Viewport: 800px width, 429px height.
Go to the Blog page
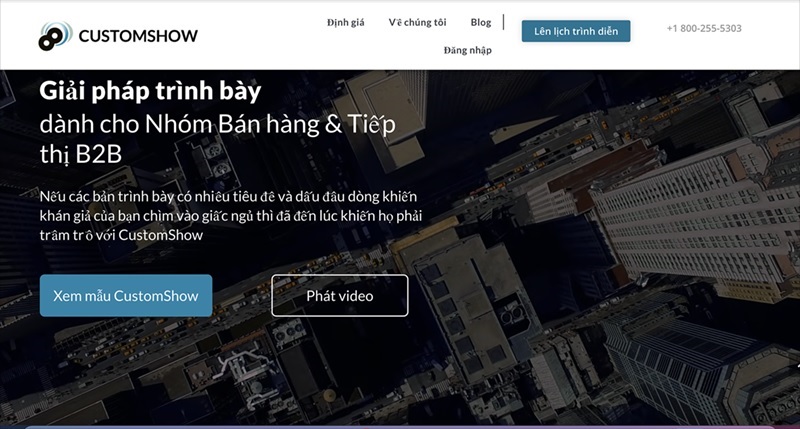pyautogui.click(x=481, y=22)
